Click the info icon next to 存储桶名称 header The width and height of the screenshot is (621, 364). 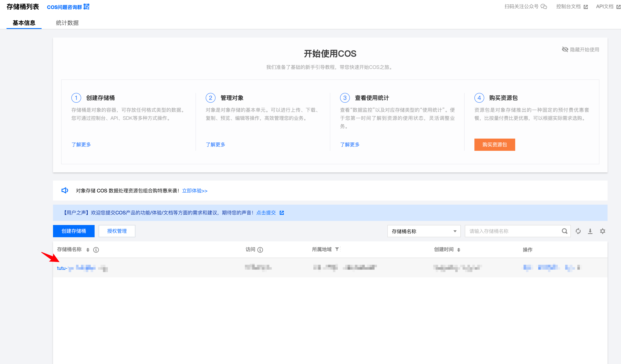coord(96,250)
